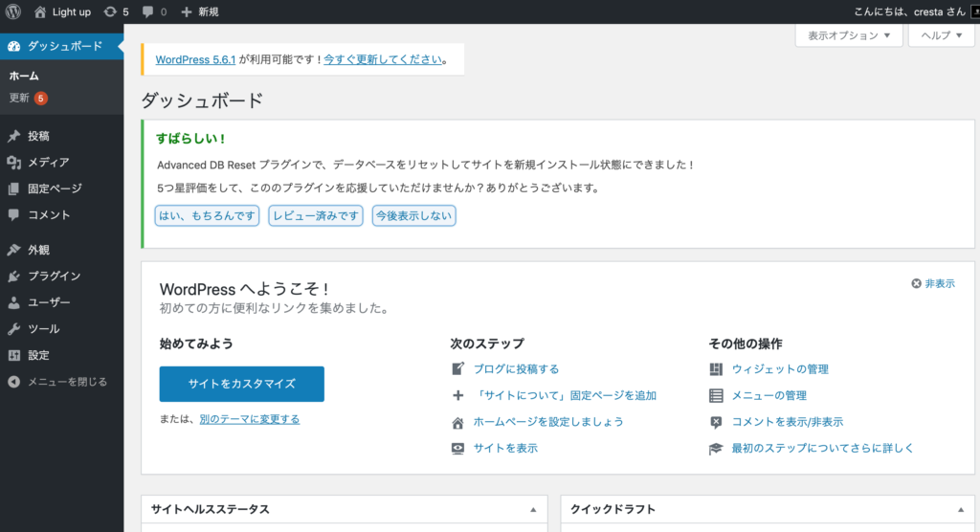Click the レビュー済みです button
Image resolution: width=980 pixels, height=532 pixels.
[316, 215]
